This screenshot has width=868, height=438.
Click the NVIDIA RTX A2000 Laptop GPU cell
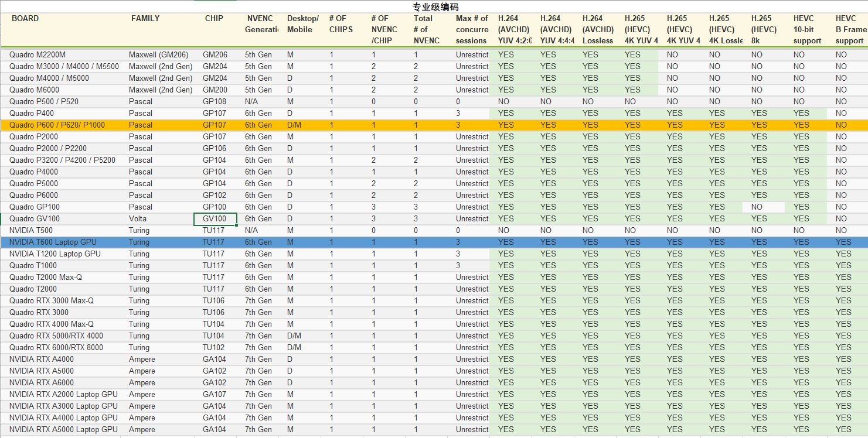[x=60, y=394]
